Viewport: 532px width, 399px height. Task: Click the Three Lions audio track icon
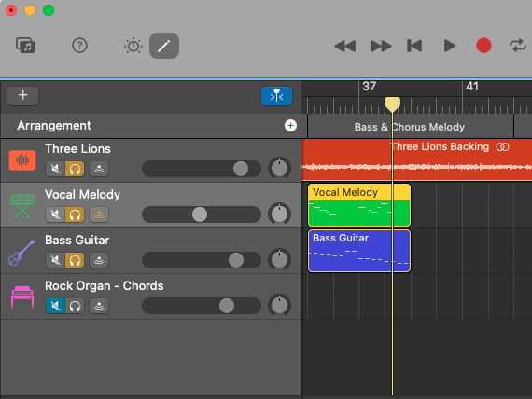[22, 160]
